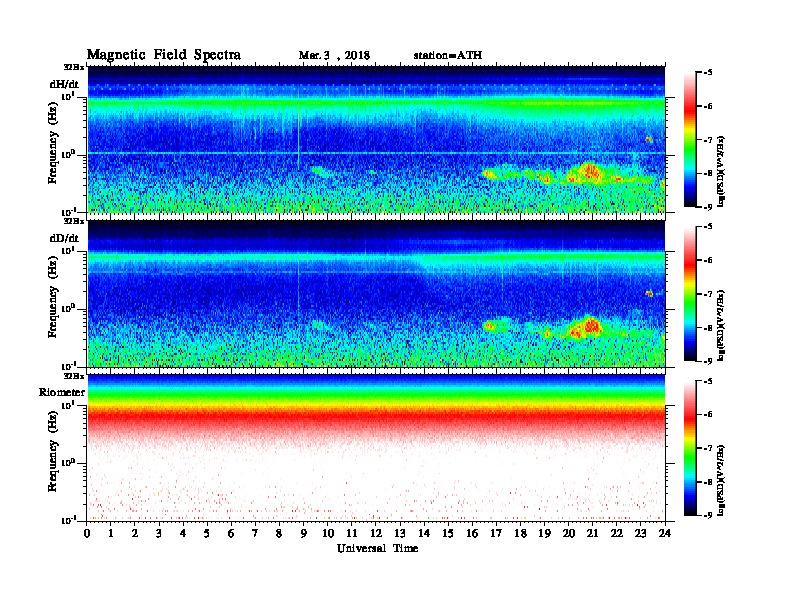
Task: Click the "Magnetic Field Spectra" title
Action: (x=164, y=55)
